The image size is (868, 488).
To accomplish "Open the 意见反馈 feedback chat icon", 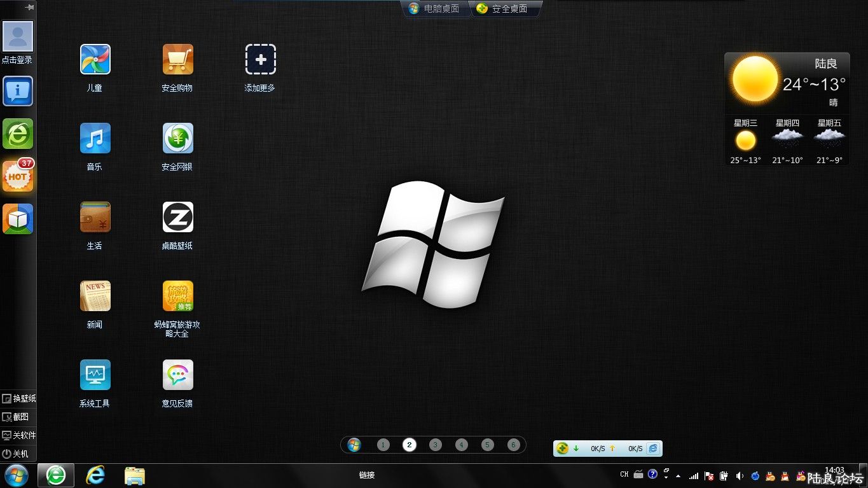I will coord(177,375).
